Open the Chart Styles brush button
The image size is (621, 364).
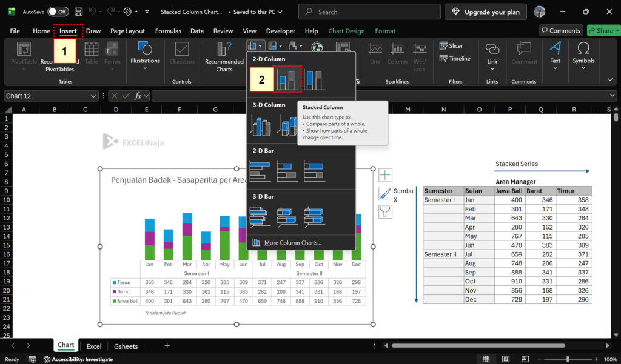click(x=385, y=193)
